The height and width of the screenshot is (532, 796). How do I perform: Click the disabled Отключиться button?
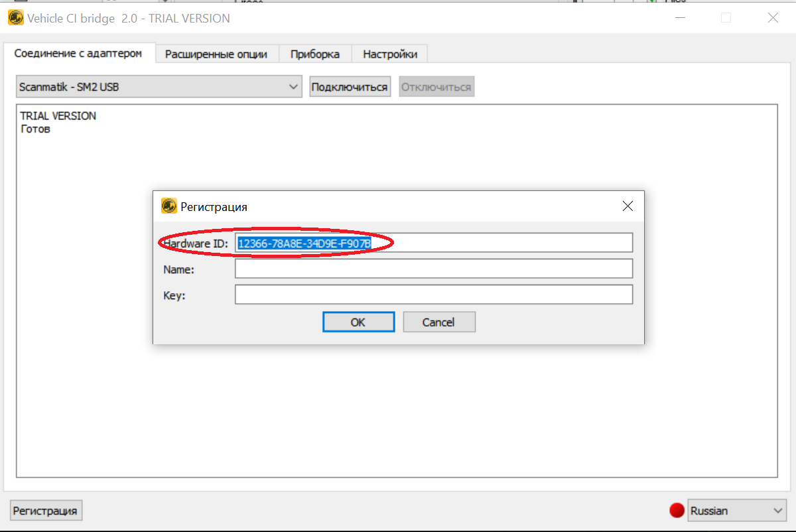pyautogui.click(x=436, y=87)
